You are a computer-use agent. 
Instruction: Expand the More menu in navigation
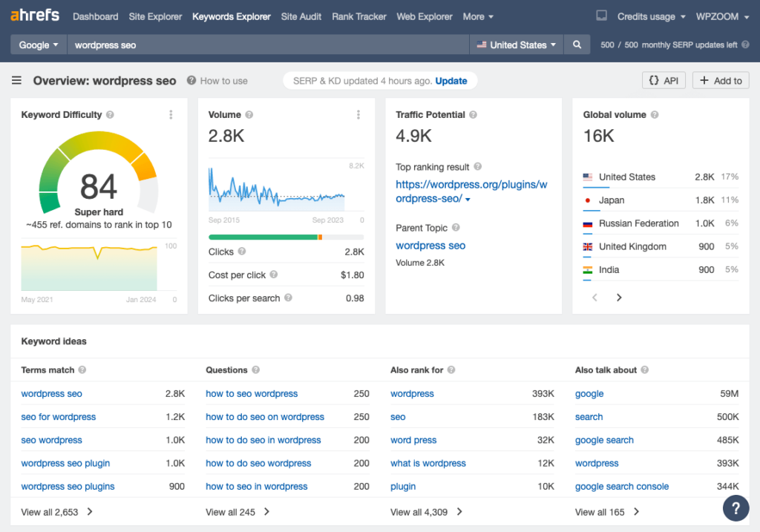[x=478, y=16]
